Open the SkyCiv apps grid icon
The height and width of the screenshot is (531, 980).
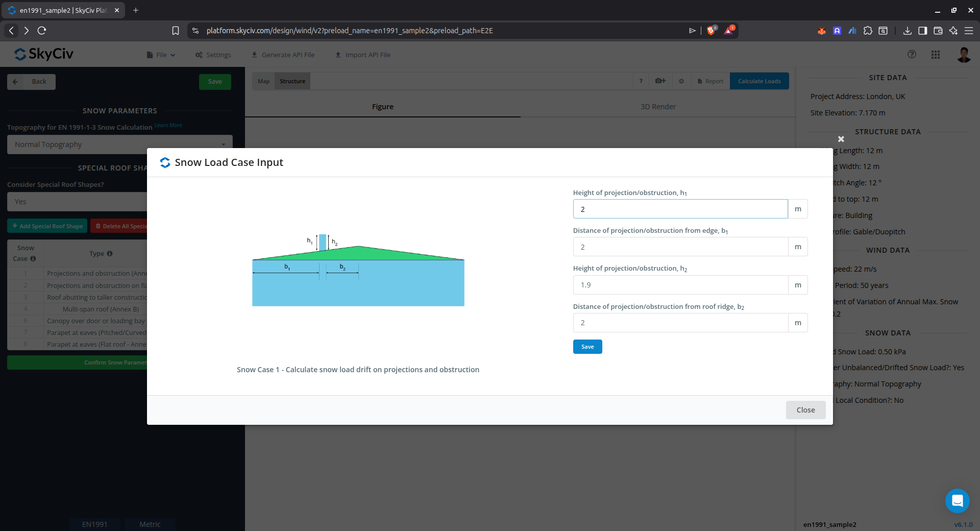click(935, 55)
